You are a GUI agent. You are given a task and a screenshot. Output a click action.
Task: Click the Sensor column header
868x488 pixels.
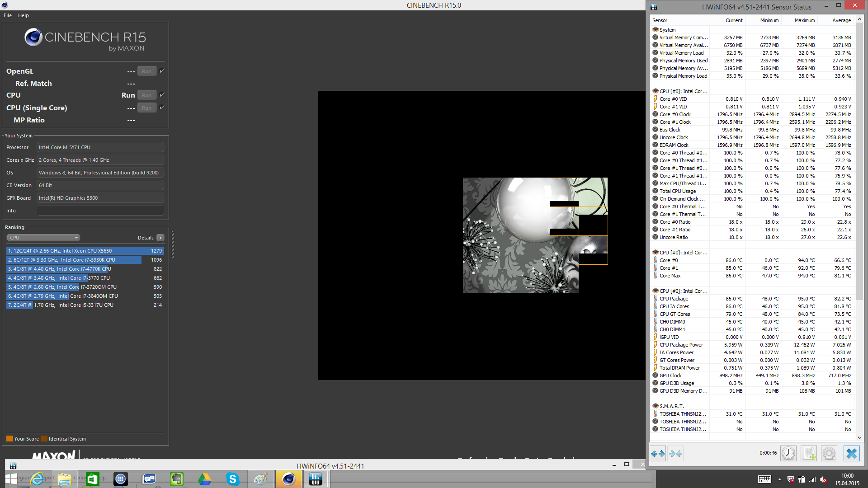tap(679, 20)
